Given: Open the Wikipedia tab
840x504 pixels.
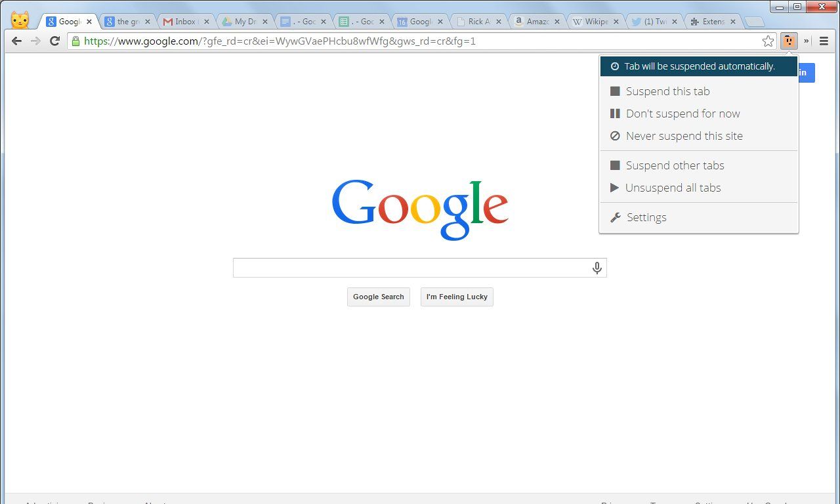Looking at the screenshot, I should point(594,20).
